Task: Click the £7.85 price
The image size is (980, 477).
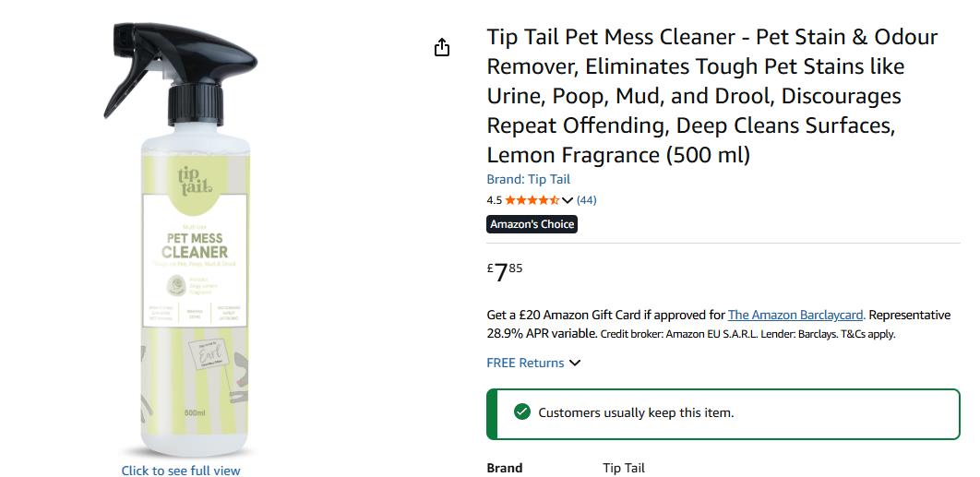Action: pos(505,272)
